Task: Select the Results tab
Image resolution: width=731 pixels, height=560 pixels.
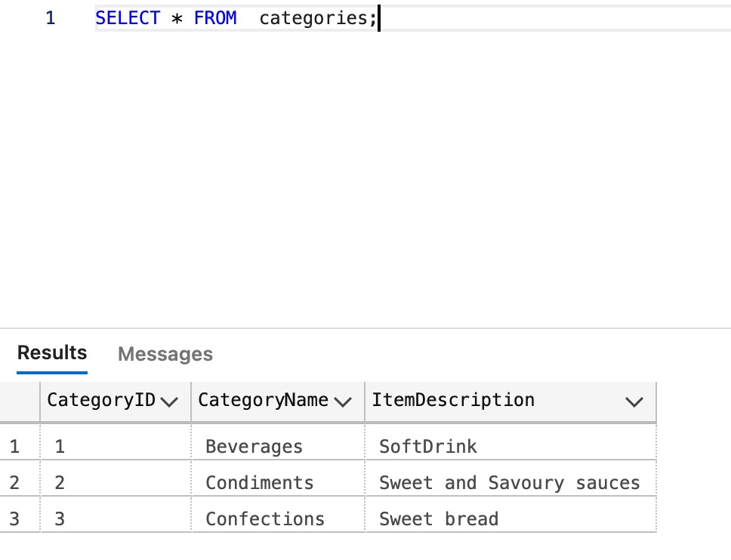Action: [52, 352]
